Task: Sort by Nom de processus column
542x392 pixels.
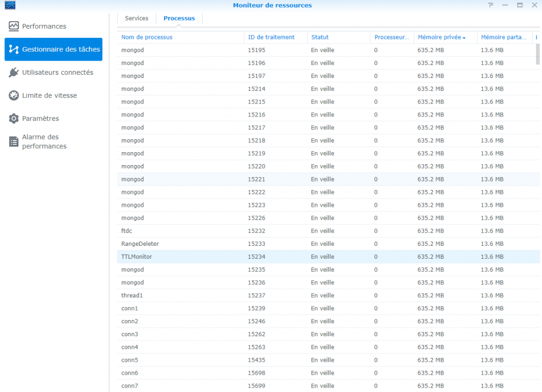Action: [147, 37]
